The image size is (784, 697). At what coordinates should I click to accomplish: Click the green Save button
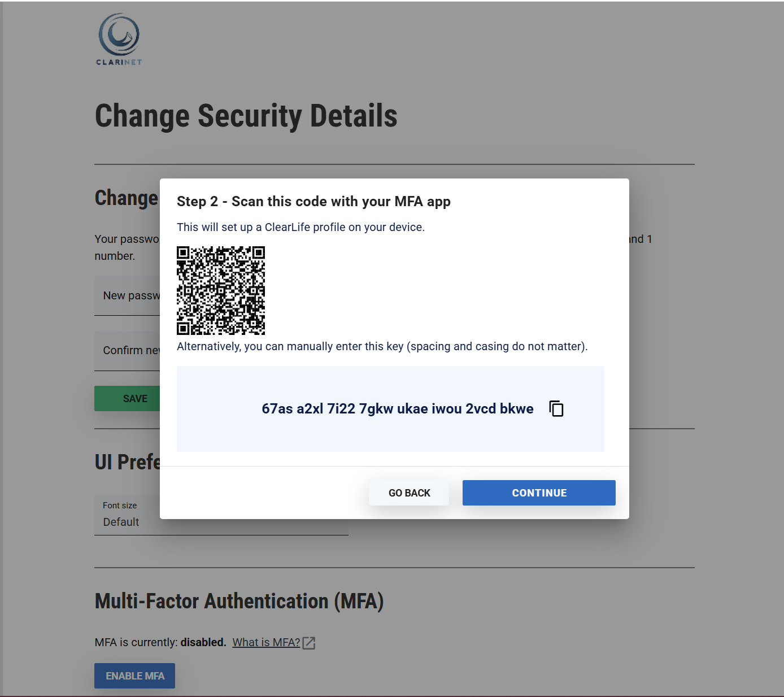pos(128,399)
